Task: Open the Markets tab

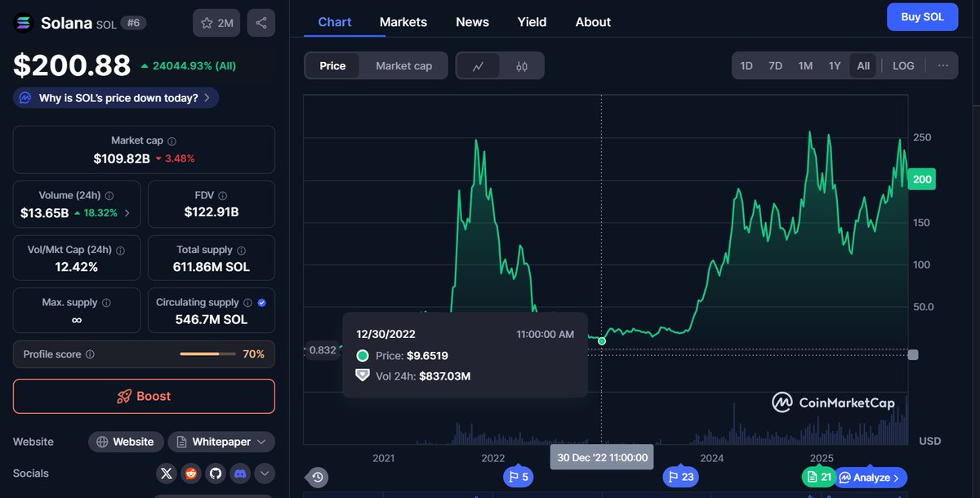Action: pos(403,22)
